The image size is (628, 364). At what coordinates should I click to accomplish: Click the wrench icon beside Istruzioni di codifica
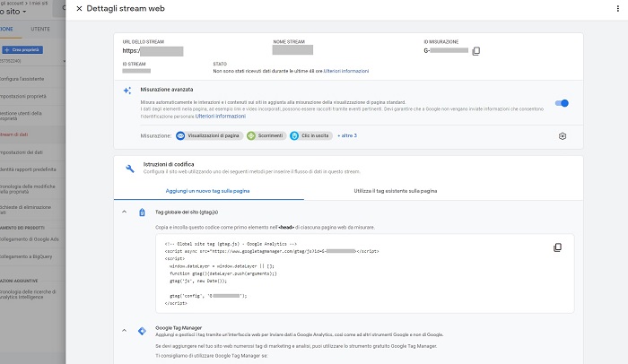[x=130, y=169]
